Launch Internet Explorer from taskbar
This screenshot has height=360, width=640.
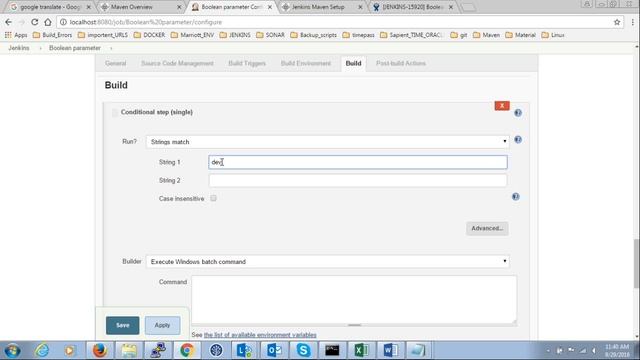click(x=42, y=350)
